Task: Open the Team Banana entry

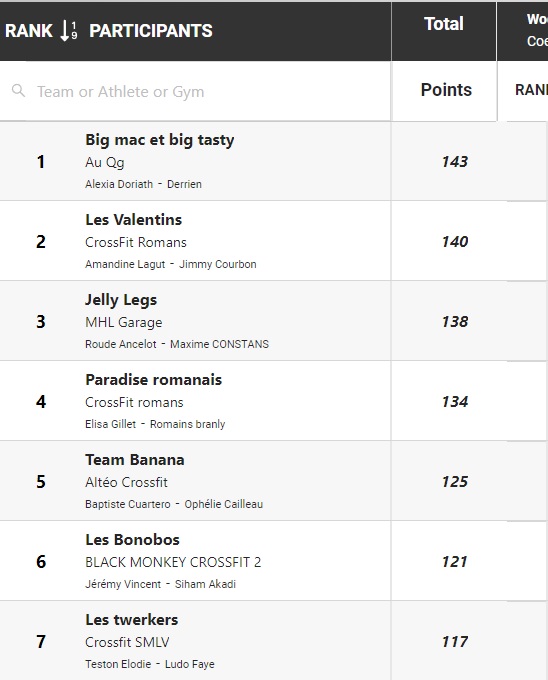Action: click(x=135, y=460)
